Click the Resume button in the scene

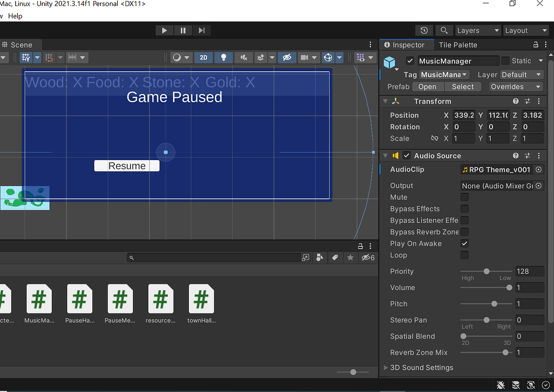coord(127,166)
